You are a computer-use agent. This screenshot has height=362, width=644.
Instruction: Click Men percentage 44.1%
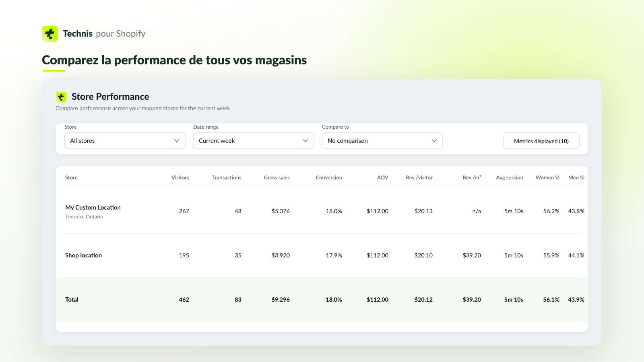pyautogui.click(x=576, y=255)
